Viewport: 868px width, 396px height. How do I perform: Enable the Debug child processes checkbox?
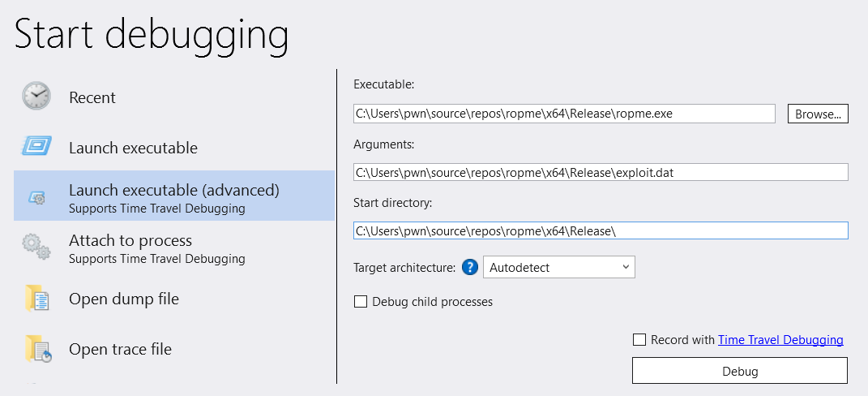pyautogui.click(x=361, y=302)
